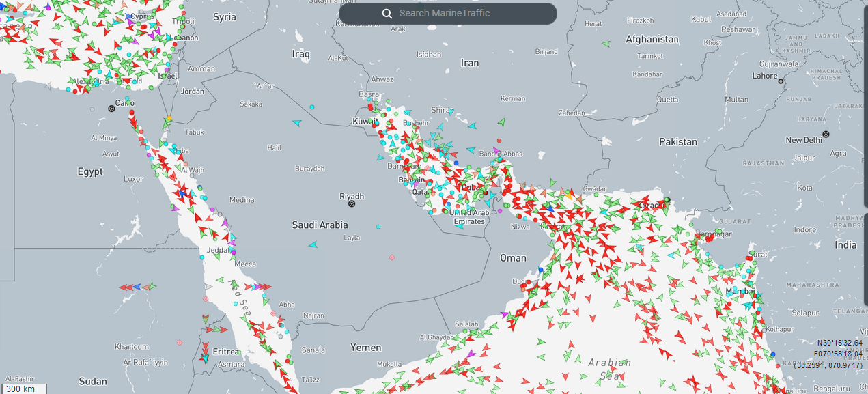Click the Luxor city label

click(133, 179)
